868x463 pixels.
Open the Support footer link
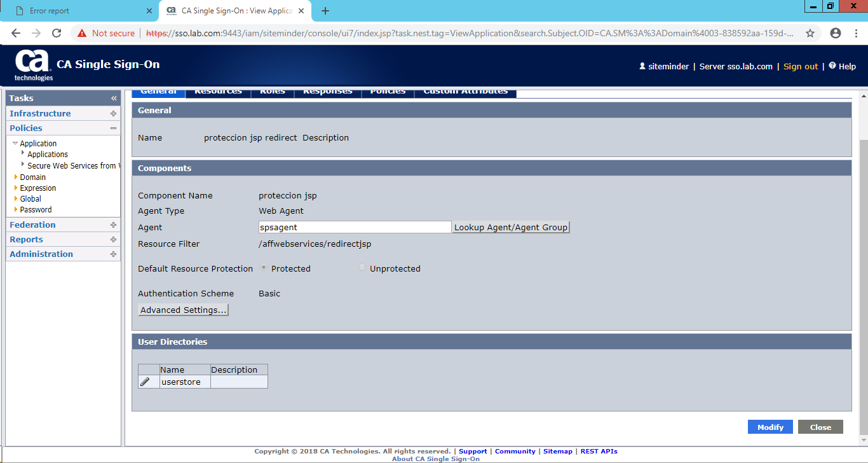click(473, 451)
